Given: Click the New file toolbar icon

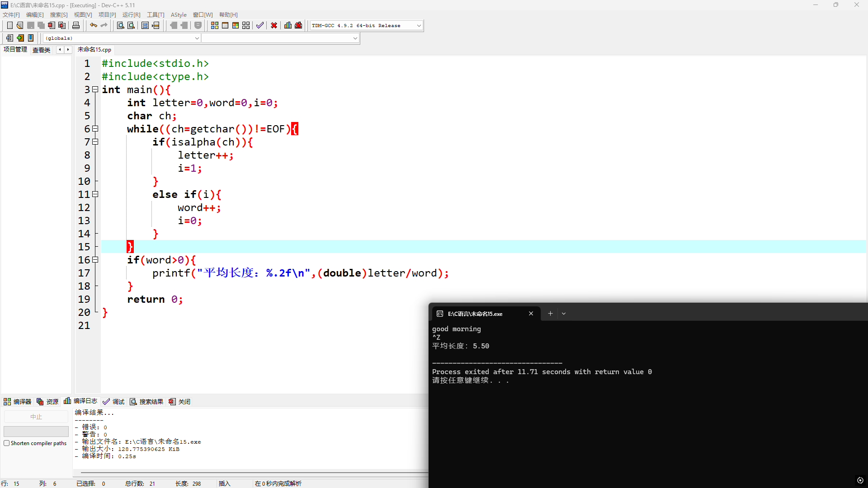Looking at the screenshot, I should pyautogui.click(x=9, y=25).
